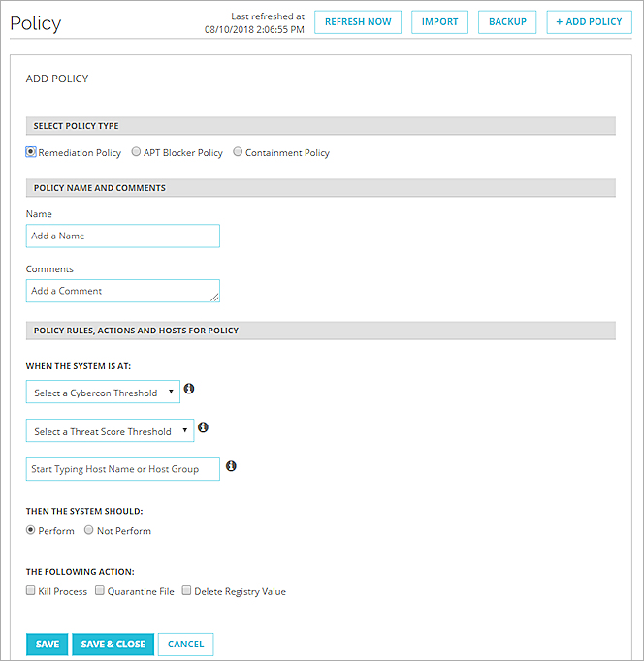
Task: Click info icon beside Cybercon Threshold dropdown
Action: tap(189, 389)
